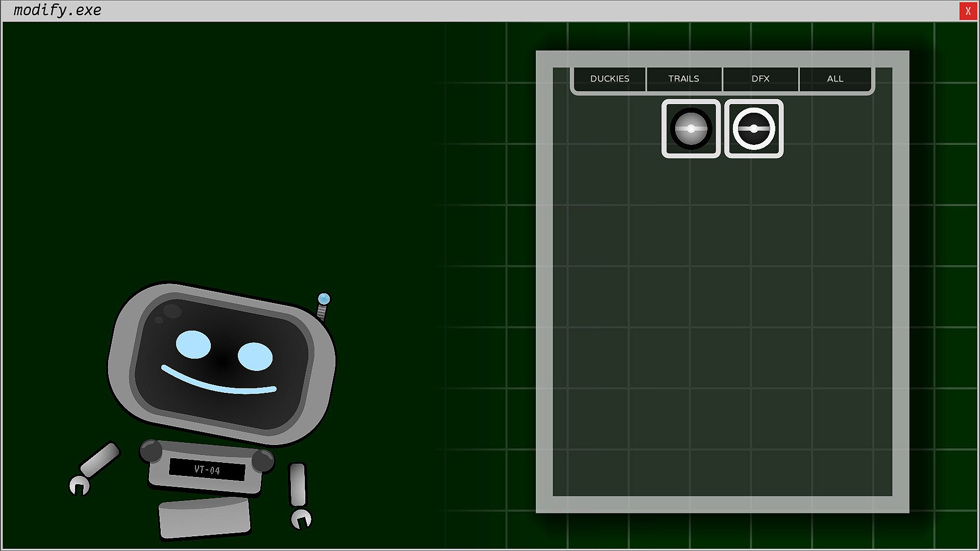Viewport: 980px width, 551px height.
Task: Click the robot's gray base block
Action: [x=204, y=518]
